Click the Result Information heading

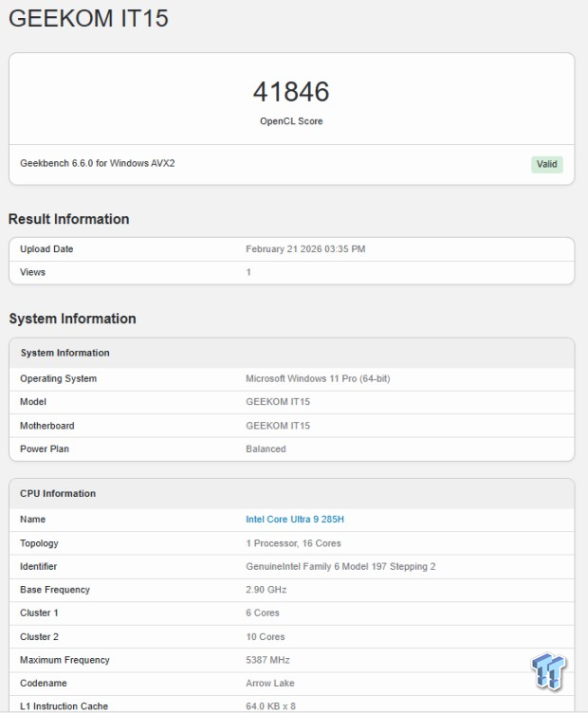click(x=68, y=219)
